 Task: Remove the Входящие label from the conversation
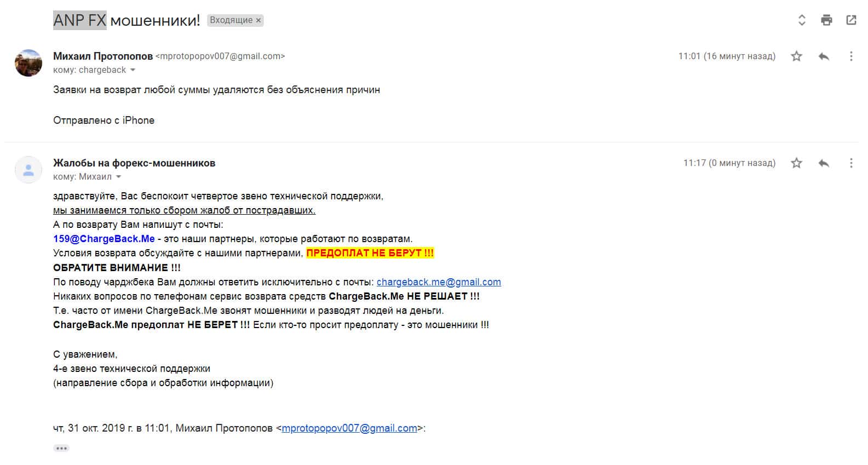coord(258,20)
